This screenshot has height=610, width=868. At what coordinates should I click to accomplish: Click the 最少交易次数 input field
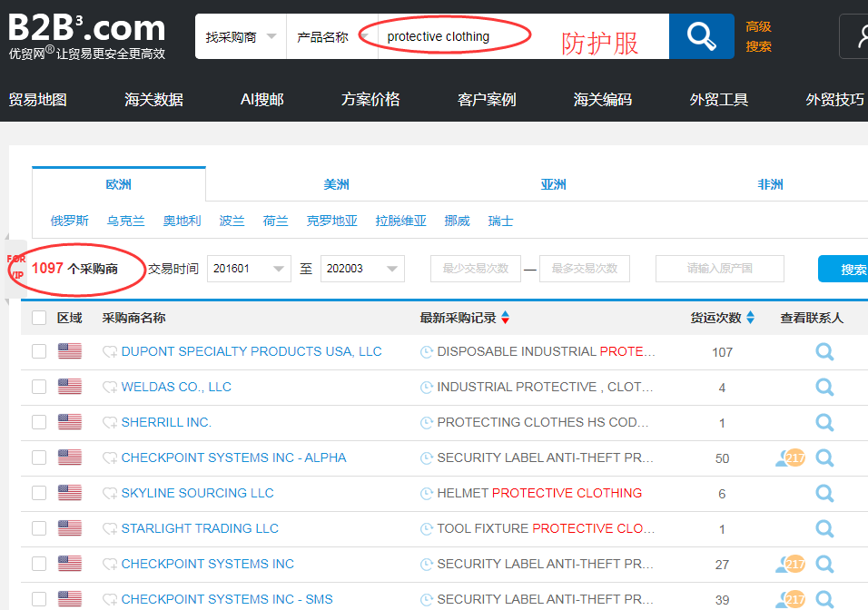tap(476, 269)
